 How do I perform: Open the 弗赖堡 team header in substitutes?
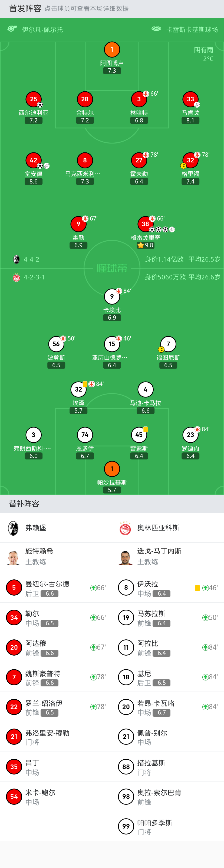[56, 528]
